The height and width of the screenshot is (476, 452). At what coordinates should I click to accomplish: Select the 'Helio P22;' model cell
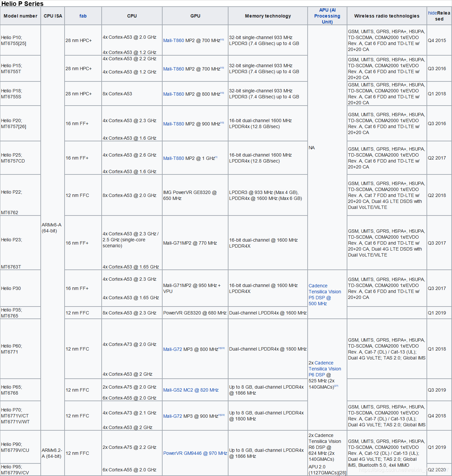pyautogui.click(x=21, y=195)
